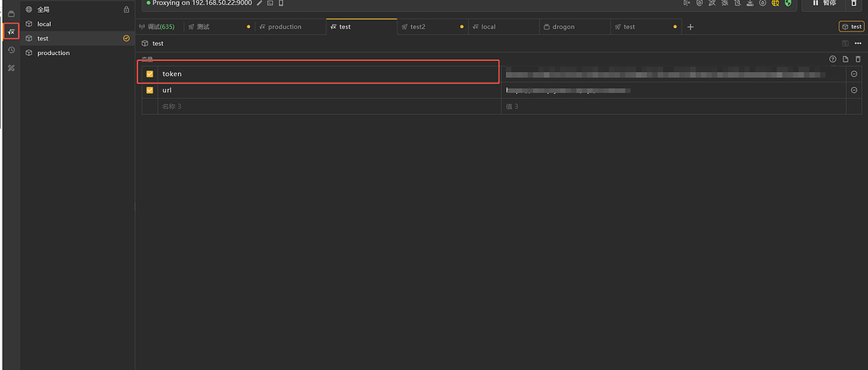
Task: Uncheck the url variable checkbox
Action: tap(149, 90)
